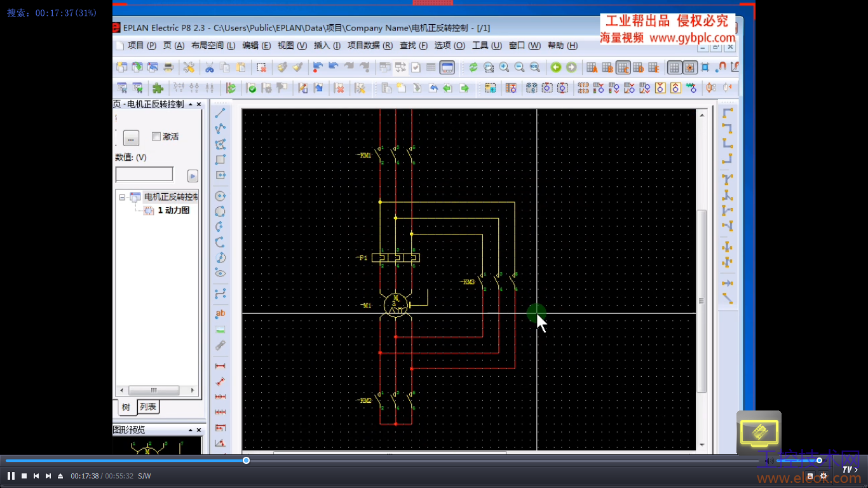Select the Rectangle drawing tool
868x488 pixels.
coord(220,159)
